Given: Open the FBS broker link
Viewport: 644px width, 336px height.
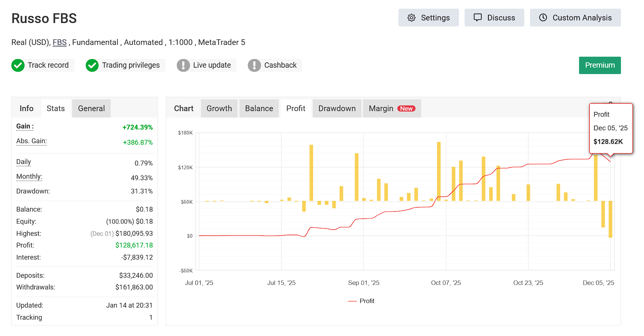Looking at the screenshot, I should pyautogui.click(x=60, y=42).
